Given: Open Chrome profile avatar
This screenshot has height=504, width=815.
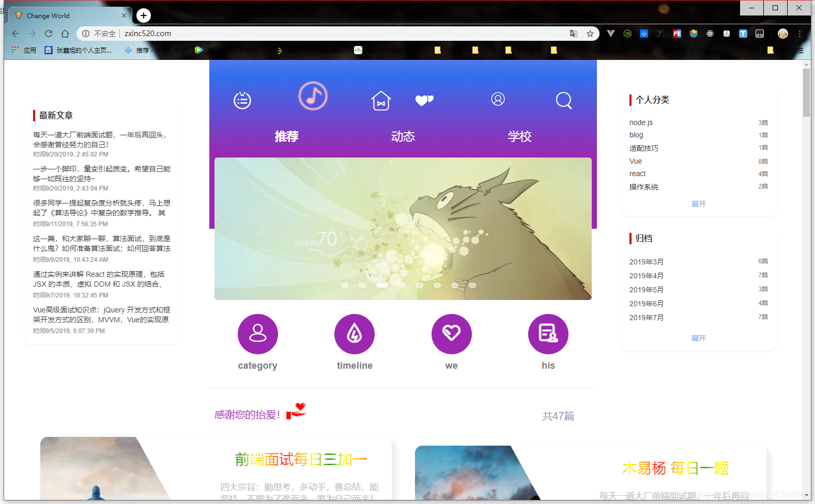Looking at the screenshot, I should pos(783,34).
